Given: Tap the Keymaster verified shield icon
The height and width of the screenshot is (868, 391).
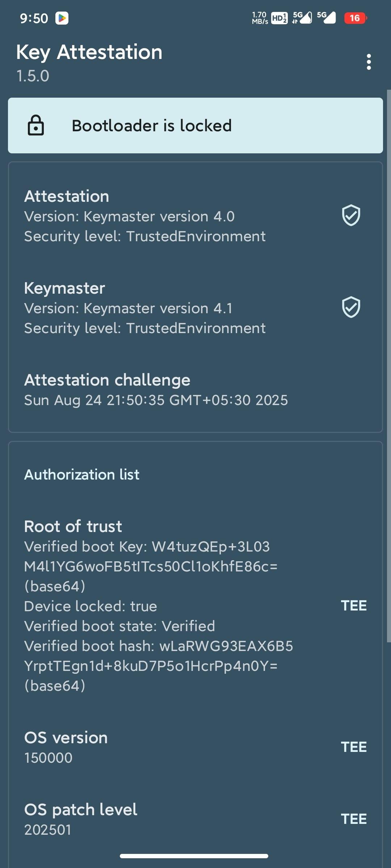Looking at the screenshot, I should 351,307.
